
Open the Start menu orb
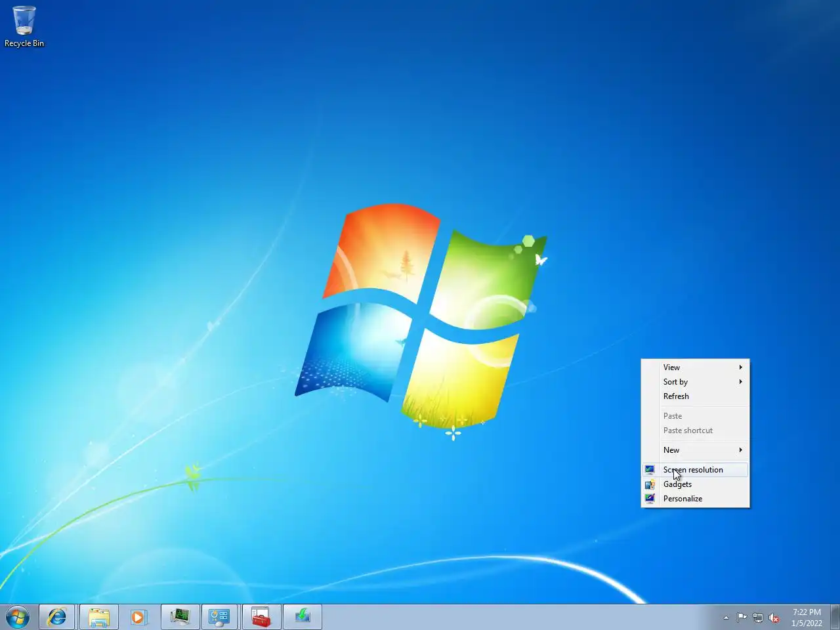pos(18,617)
